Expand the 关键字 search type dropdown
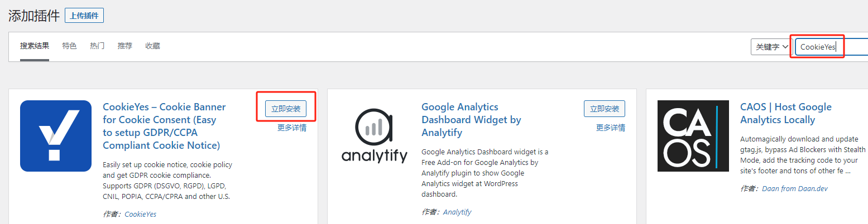The width and height of the screenshot is (868, 224). (x=771, y=47)
